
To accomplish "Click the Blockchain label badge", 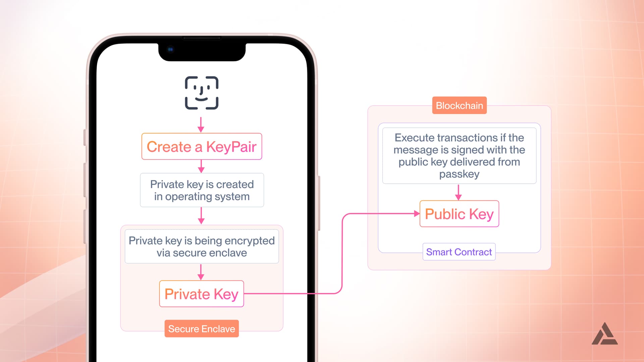I will coord(460,105).
